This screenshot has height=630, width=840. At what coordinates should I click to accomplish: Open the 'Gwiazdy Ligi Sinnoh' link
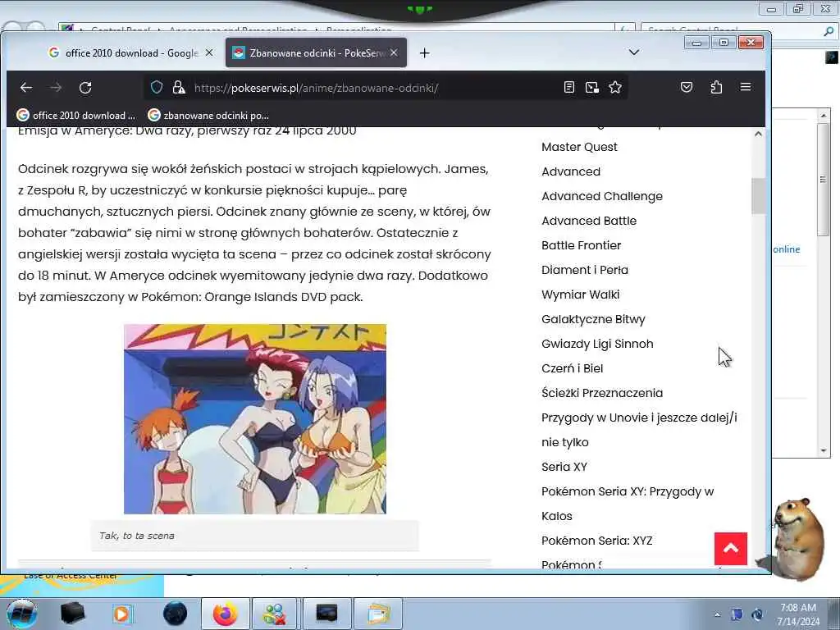[597, 344]
